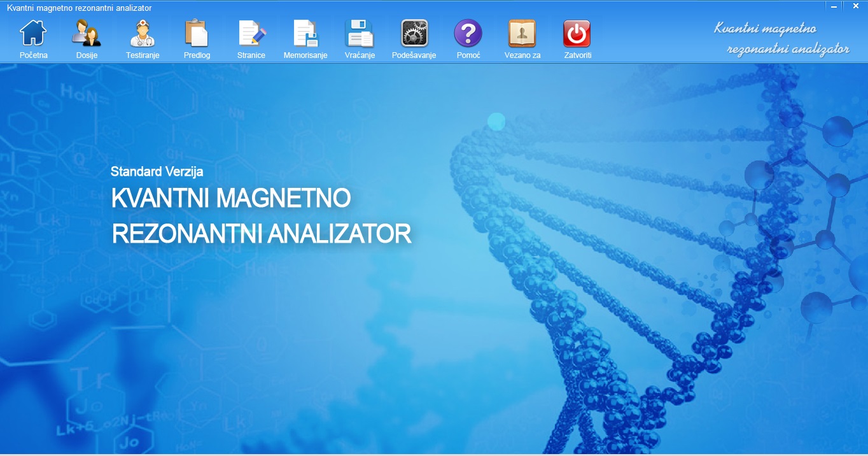Click the Vraćanje floppy disk icon
Viewport: 868px width, 456px height.
point(360,33)
